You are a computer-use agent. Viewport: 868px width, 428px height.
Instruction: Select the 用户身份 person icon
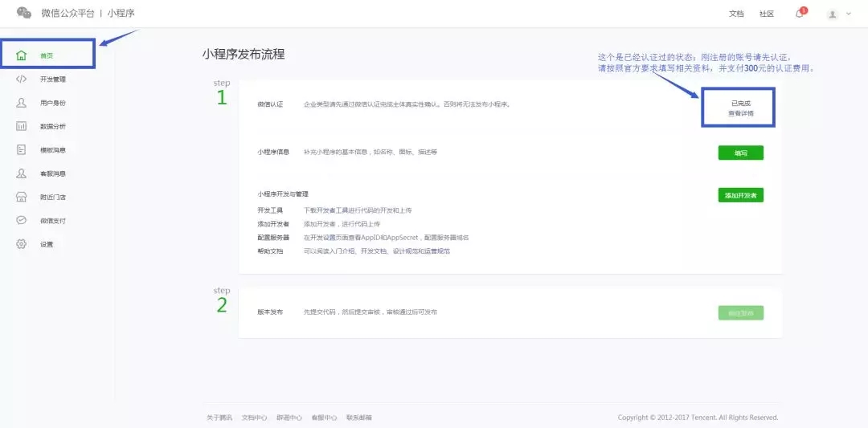21,103
